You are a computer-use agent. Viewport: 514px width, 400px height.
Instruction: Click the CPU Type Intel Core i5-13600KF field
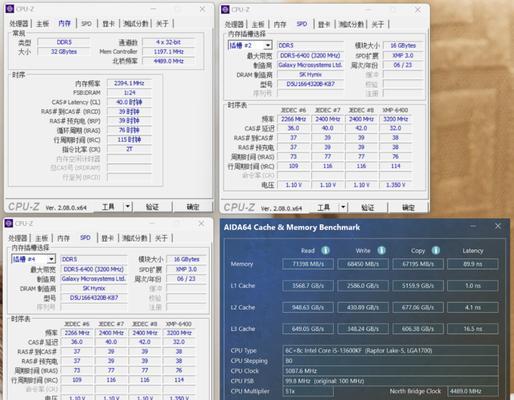[390, 351]
